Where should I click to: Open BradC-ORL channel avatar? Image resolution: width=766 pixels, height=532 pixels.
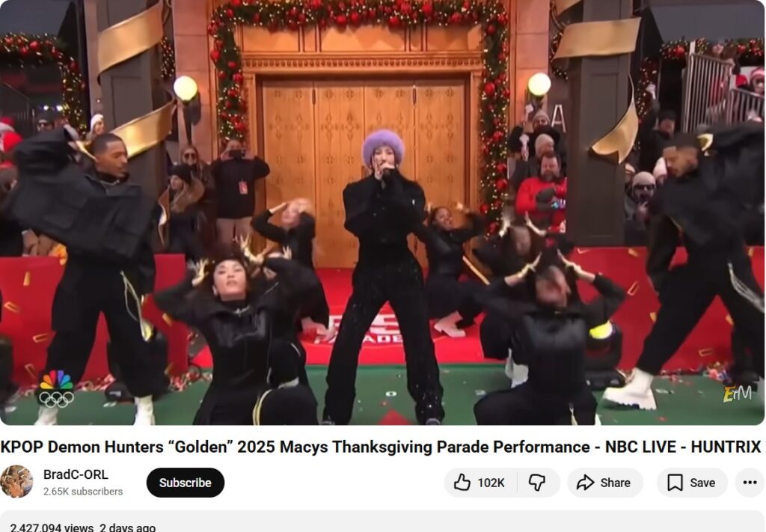(16, 482)
